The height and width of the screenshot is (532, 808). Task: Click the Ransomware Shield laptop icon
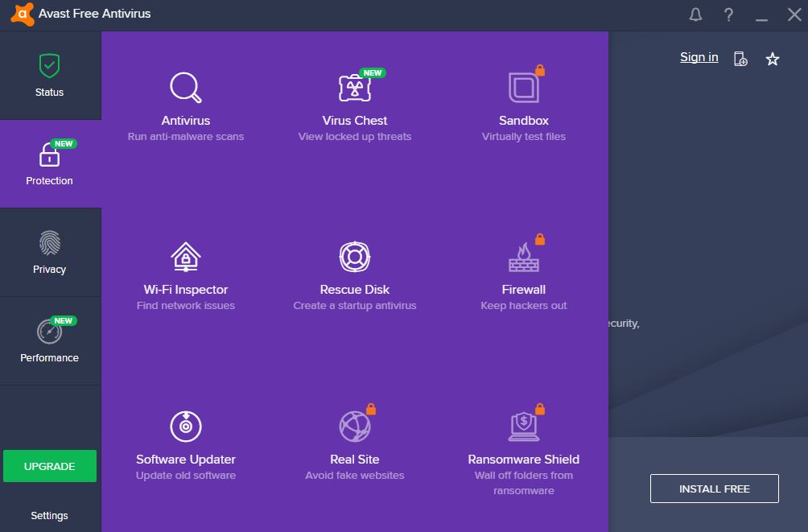[x=524, y=427]
